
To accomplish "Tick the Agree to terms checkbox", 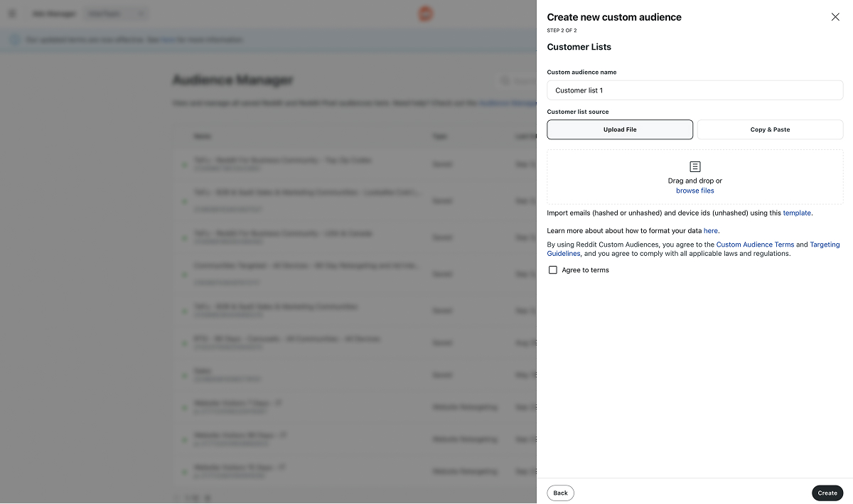I will (x=553, y=270).
